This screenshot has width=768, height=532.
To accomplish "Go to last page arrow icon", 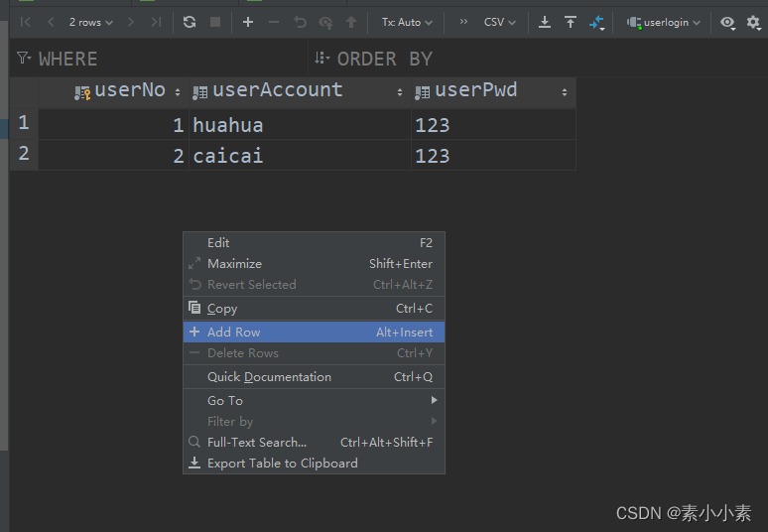I will [x=156, y=22].
